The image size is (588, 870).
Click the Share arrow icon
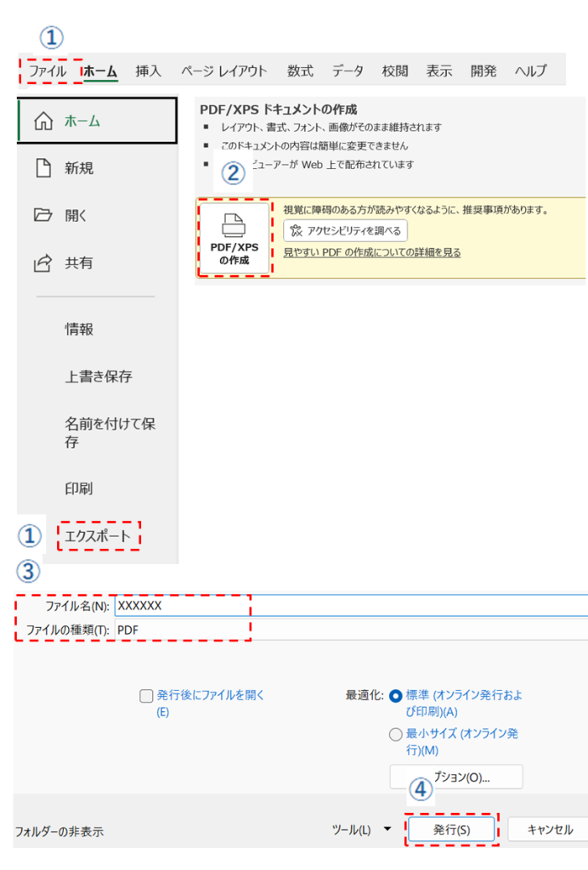[42, 263]
